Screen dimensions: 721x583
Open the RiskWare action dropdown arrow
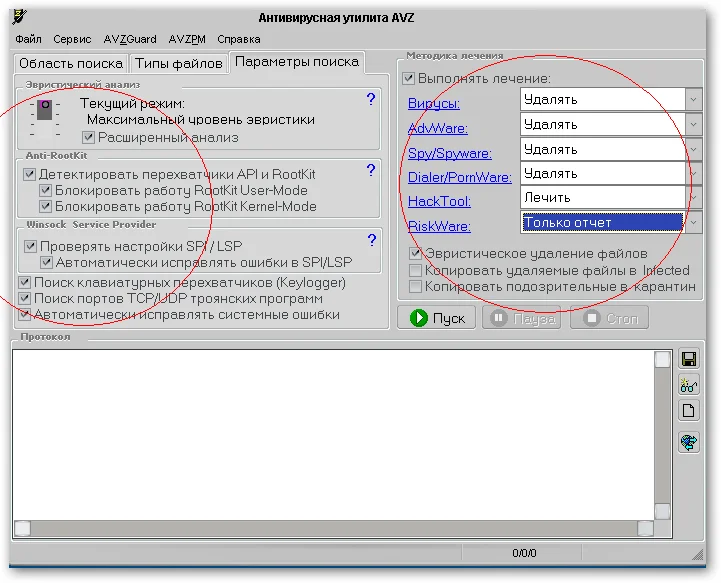(x=693, y=222)
